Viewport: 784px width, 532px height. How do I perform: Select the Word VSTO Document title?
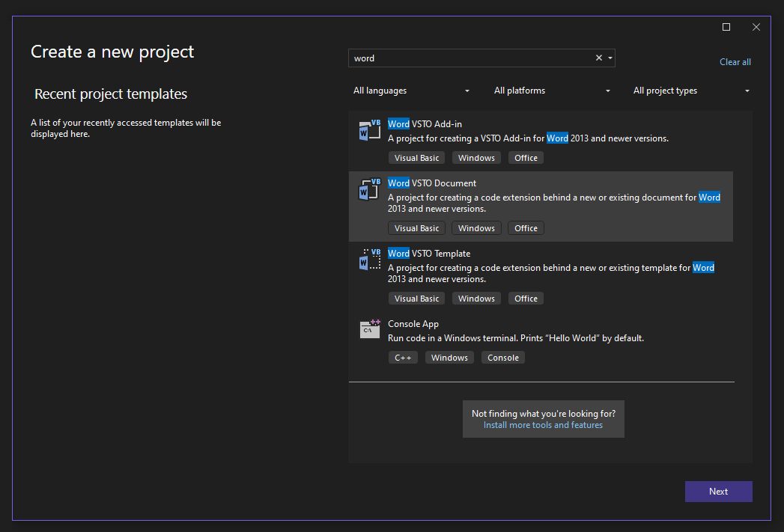pyautogui.click(x=432, y=183)
